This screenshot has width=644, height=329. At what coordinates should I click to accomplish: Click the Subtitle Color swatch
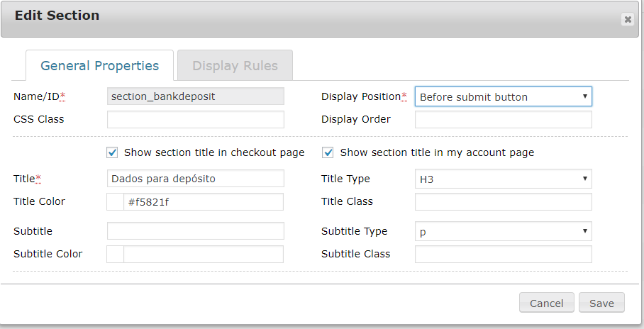point(116,255)
